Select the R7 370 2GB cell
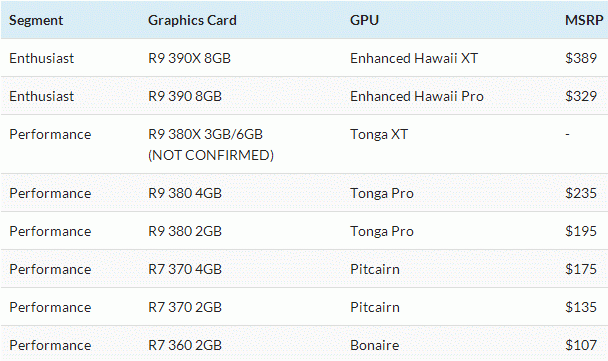 point(185,307)
